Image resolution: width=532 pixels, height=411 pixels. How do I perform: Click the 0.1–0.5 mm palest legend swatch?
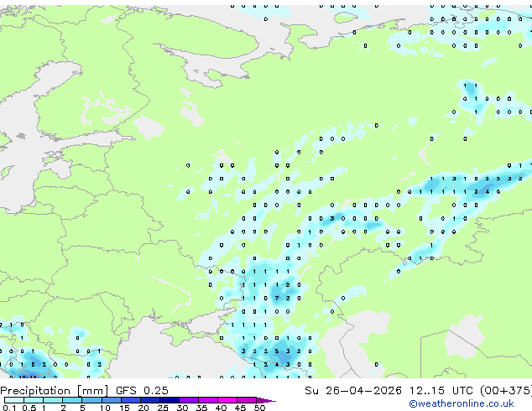14,400
